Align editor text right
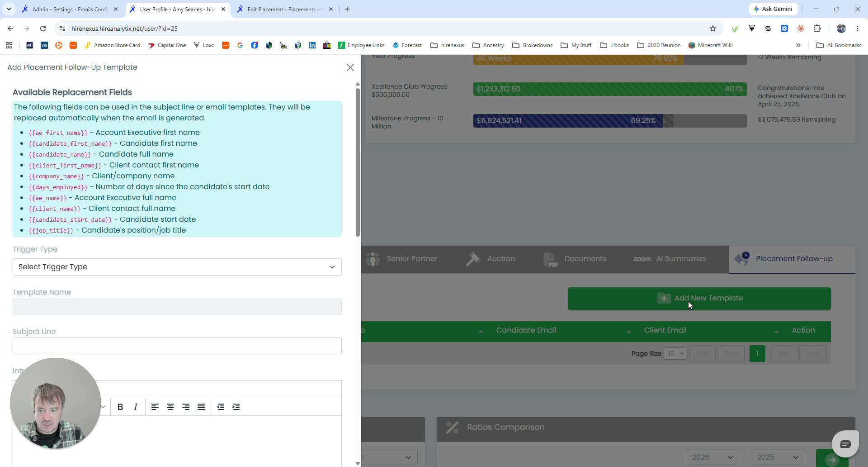Image resolution: width=868 pixels, height=467 pixels. point(186,407)
